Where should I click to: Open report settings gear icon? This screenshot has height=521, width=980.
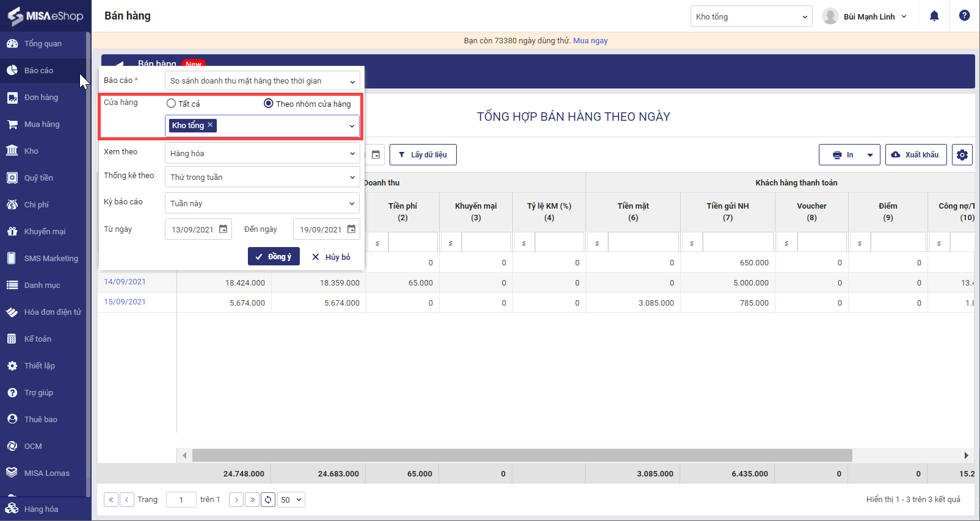(x=962, y=155)
